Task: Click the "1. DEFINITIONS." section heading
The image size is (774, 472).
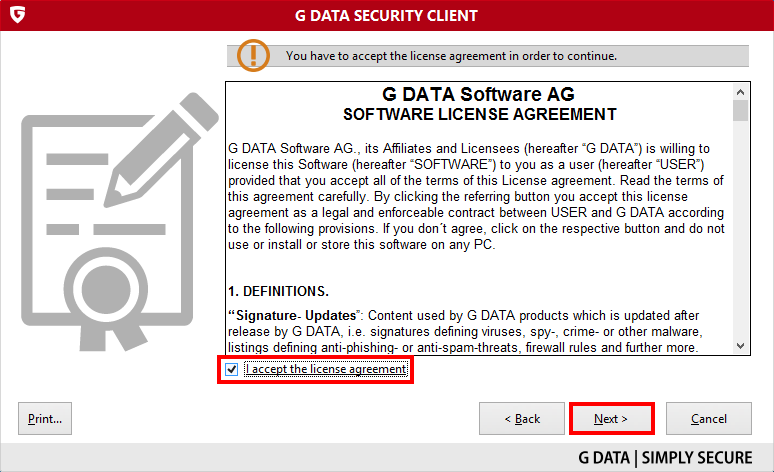Action: (x=279, y=291)
